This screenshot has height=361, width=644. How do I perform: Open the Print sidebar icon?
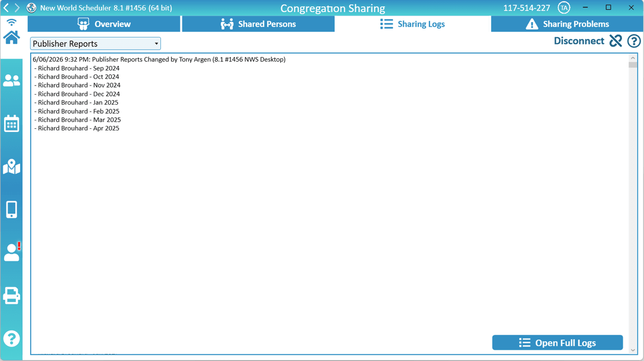click(12, 296)
